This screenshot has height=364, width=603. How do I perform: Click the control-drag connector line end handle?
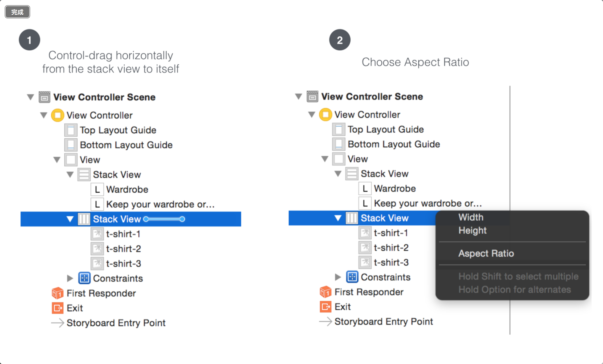[182, 219]
